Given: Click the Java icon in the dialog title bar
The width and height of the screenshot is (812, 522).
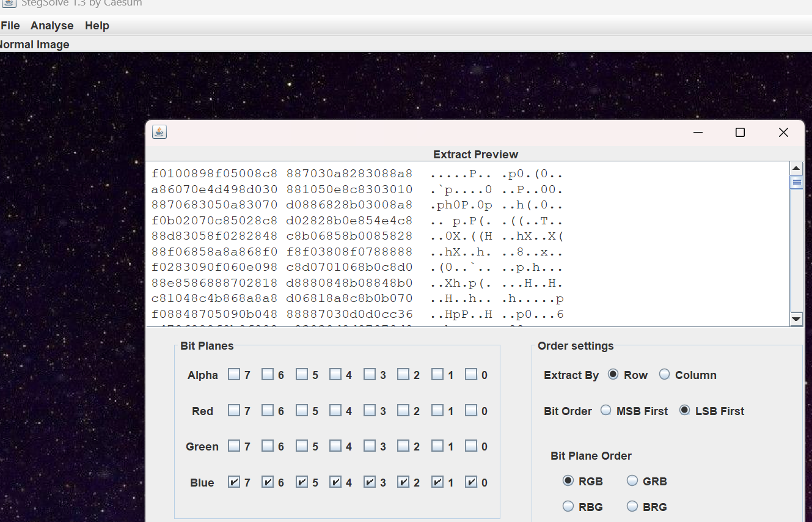Looking at the screenshot, I should coord(159,132).
